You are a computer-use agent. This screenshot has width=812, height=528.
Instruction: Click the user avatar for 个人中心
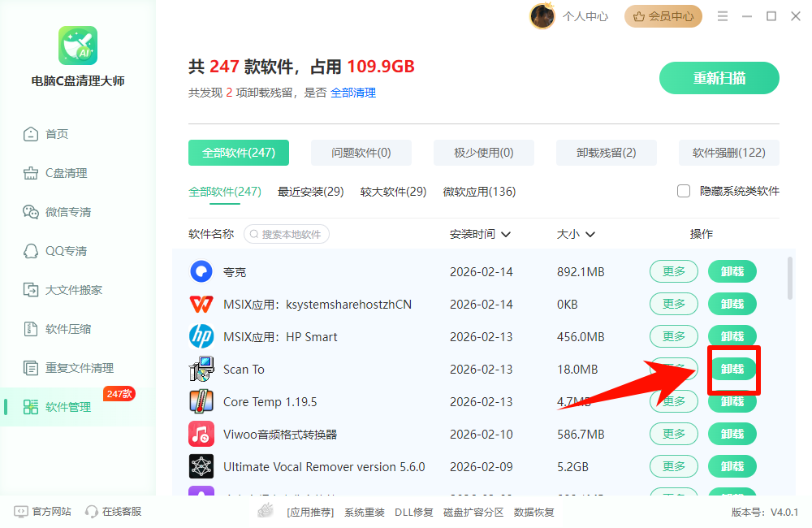point(542,16)
